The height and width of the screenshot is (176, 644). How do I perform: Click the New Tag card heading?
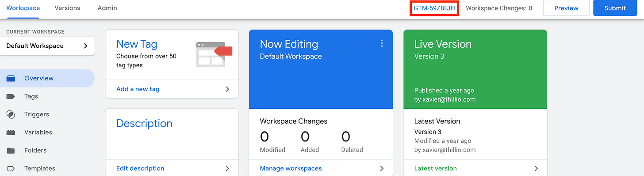[137, 44]
